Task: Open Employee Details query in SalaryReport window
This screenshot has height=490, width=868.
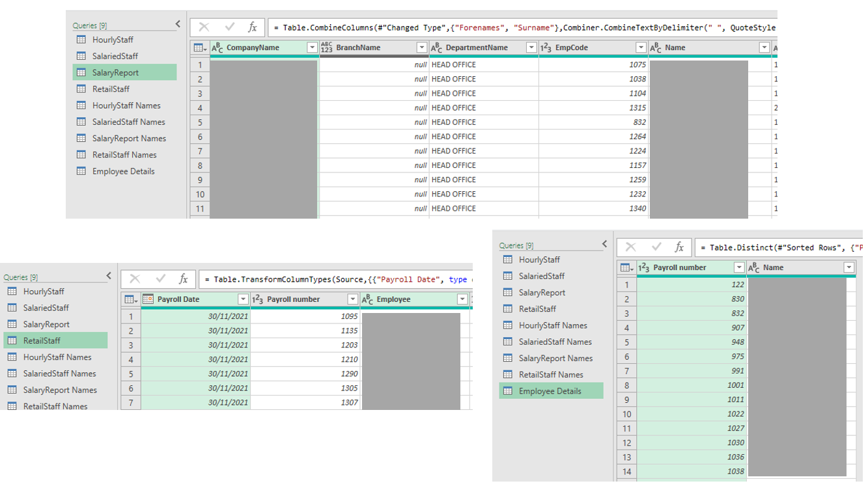Action: coord(124,171)
